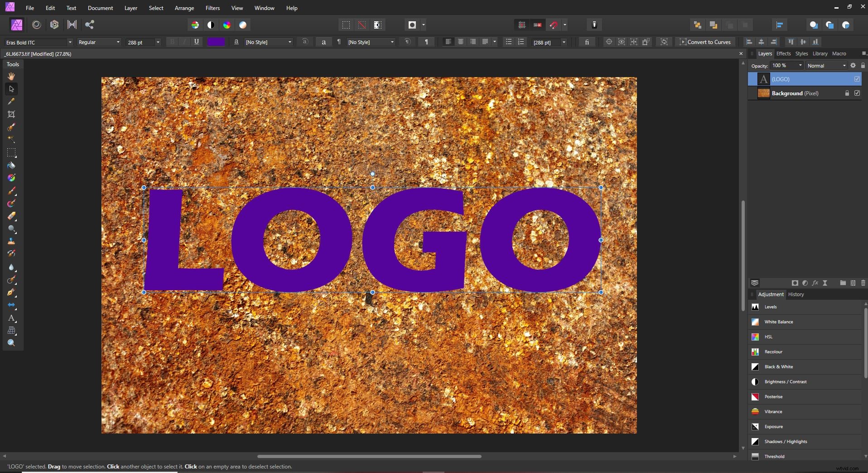This screenshot has width=868, height=473.
Task: Select the Flood Fill tool
Action: (x=11, y=166)
